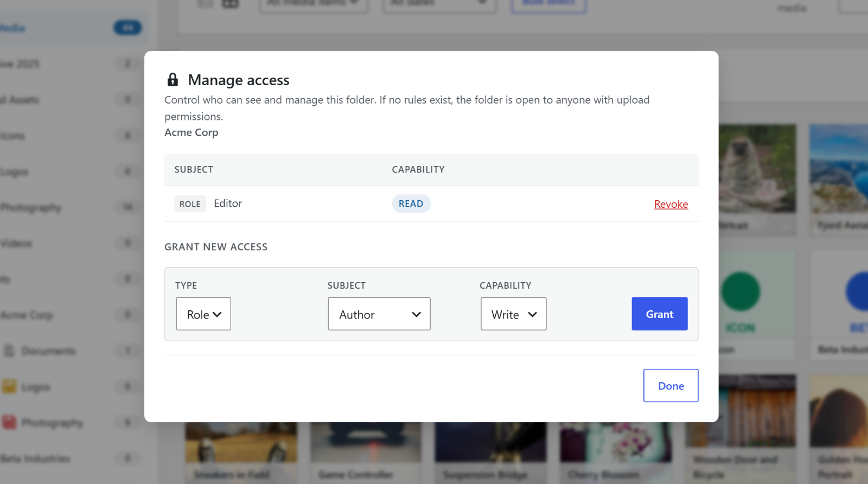
Task: Click the Manage access title
Action: [239, 80]
